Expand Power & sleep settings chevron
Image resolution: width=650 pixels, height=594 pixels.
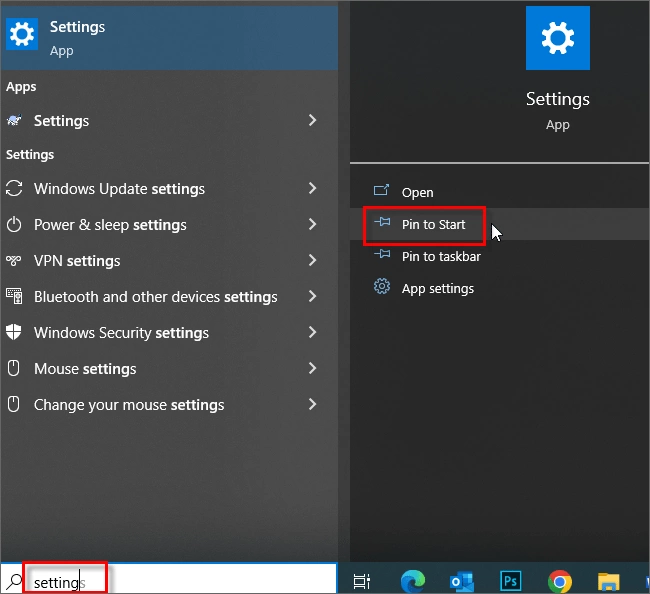pos(312,224)
